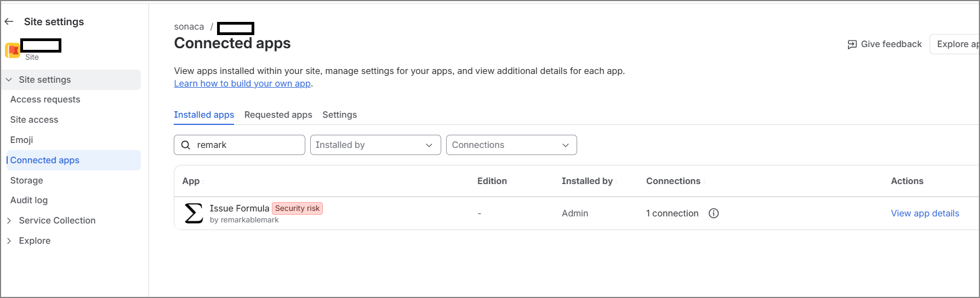Select Connected apps in sidebar
The width and height of the screenshot is (980, 298).
point(73,161)
